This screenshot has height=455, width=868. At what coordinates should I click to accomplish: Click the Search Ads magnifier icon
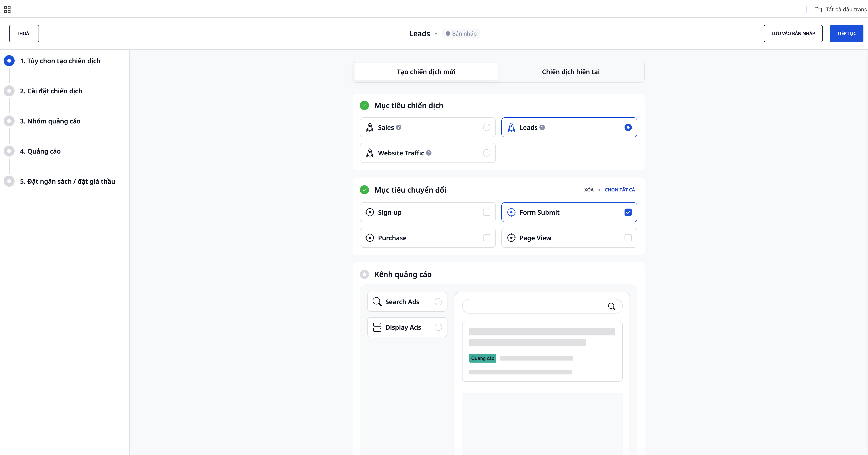(377, 302)
